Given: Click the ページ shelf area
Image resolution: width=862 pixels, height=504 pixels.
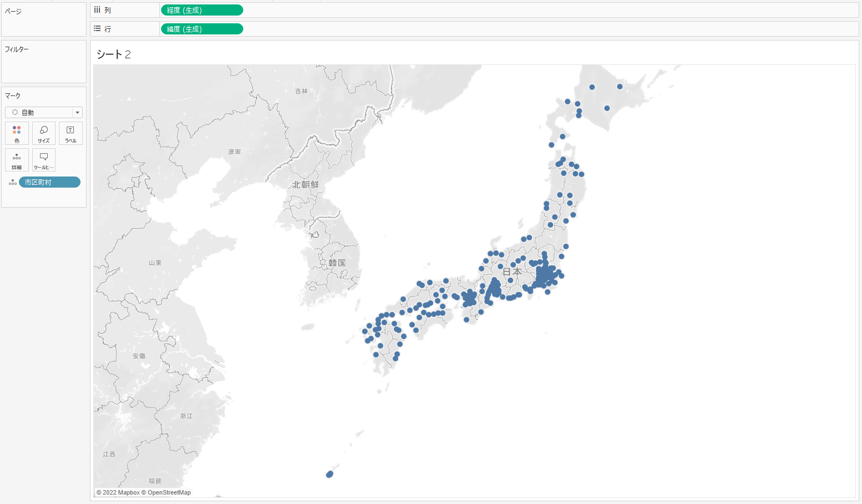Looking at the screenshot, I should point(43,22).
